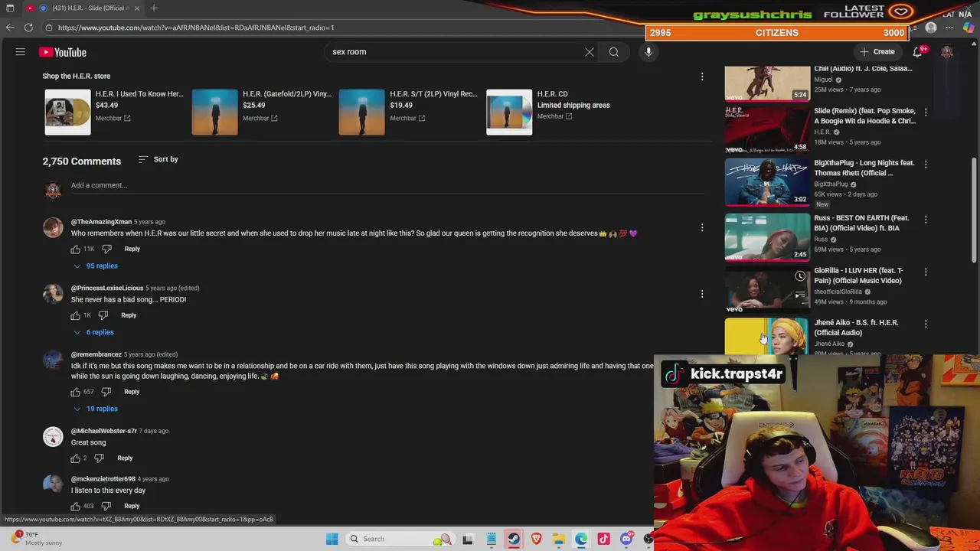The image size is (980, 551).
Task: Open the YouTube hamburger guide menu
Action: click(21, 52)
